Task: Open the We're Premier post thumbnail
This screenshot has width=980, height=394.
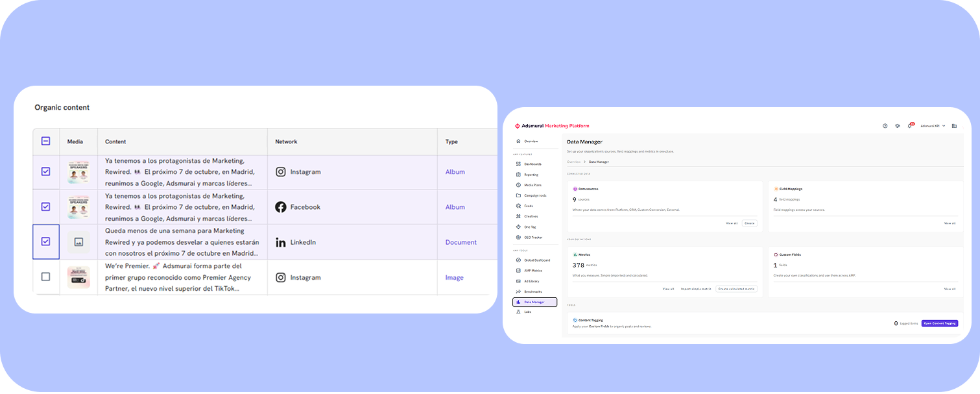Action: coord(78,277)
